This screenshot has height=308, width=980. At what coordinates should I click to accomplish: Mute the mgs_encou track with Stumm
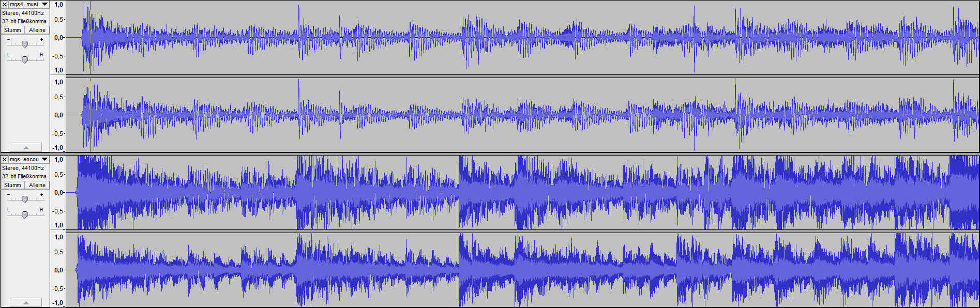tap(12, 185)
